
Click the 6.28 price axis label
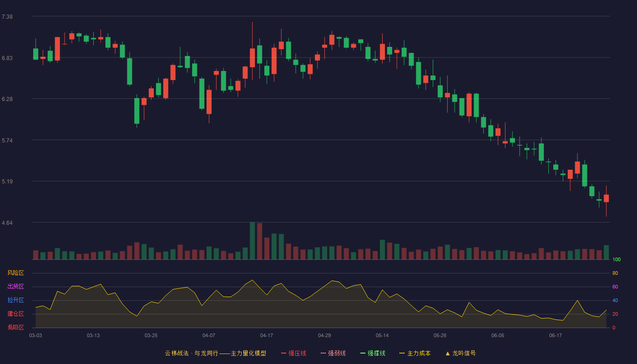point(7,99)
